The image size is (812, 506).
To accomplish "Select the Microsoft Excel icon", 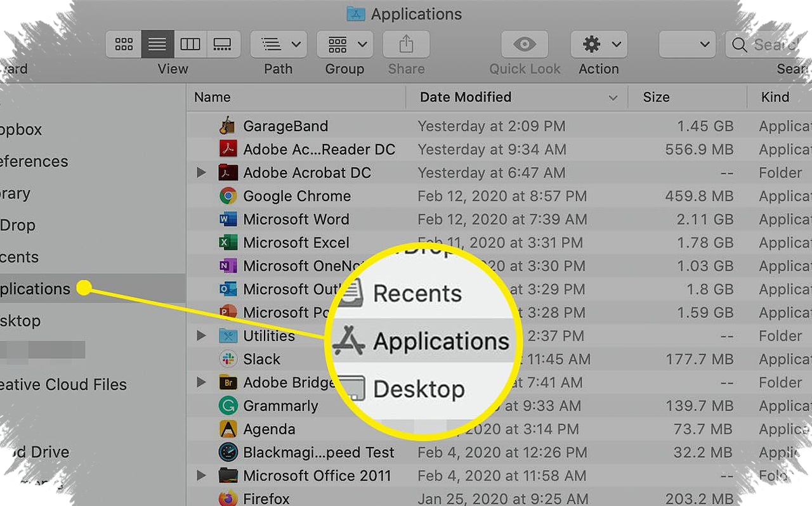I will pos(228,243).
